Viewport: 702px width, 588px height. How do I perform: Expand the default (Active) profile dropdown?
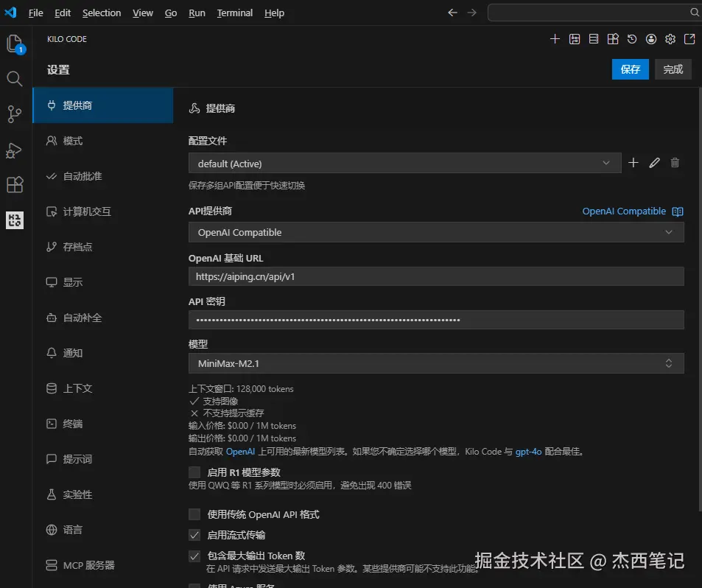click(404, 163)
